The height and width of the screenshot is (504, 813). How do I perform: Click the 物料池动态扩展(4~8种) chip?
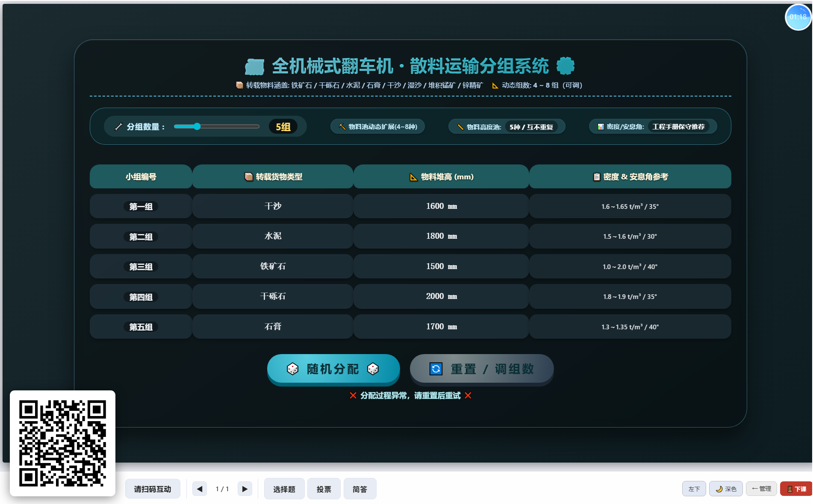[377, 126]
